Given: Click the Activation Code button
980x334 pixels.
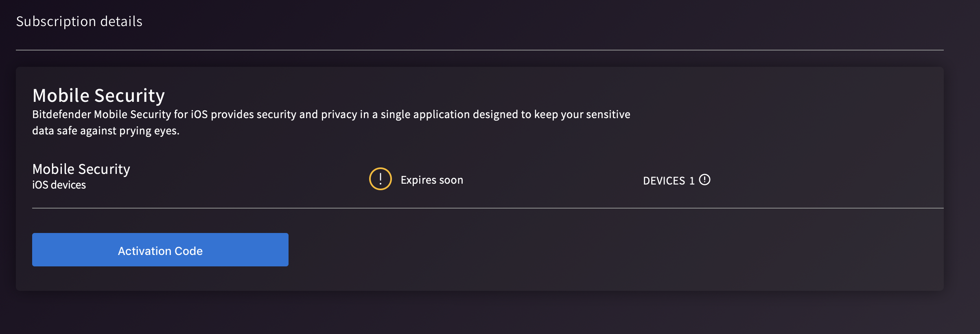Looking at the screenshot, I should [160, 250].
